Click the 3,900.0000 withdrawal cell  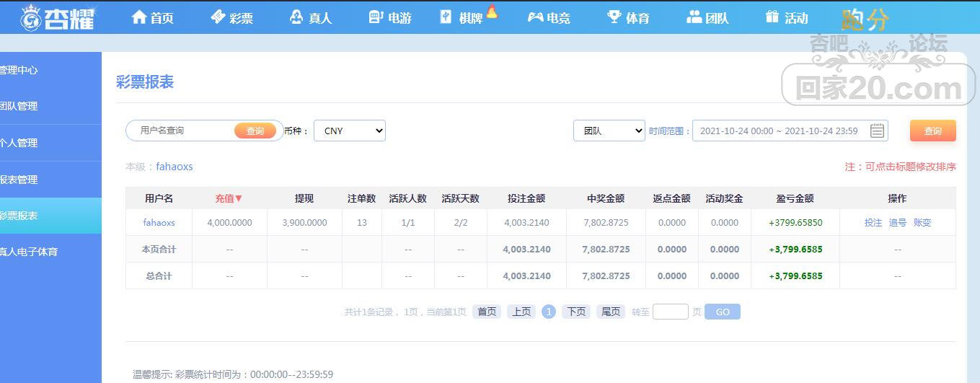[x=304, y=223]
